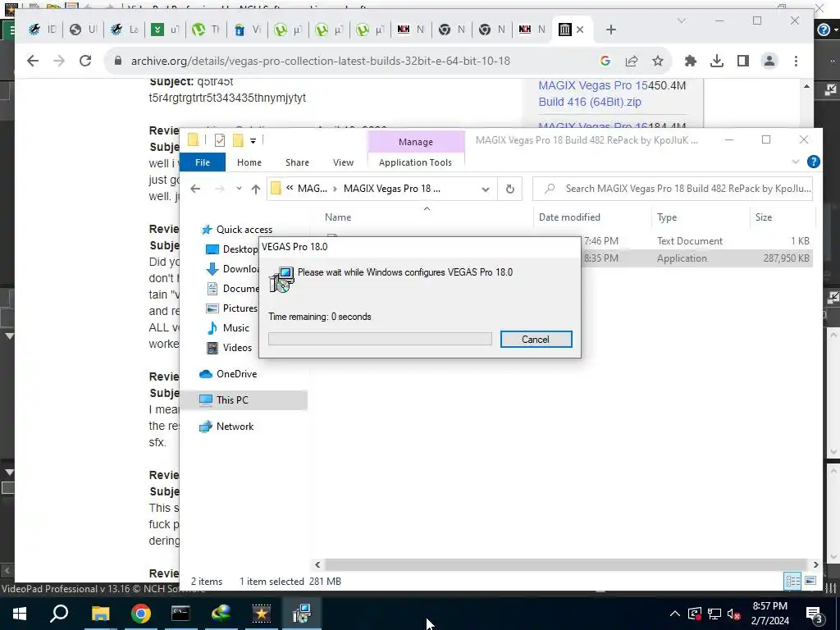Open Customize Quick Access Toolbar dropdown

click(253, 141)
